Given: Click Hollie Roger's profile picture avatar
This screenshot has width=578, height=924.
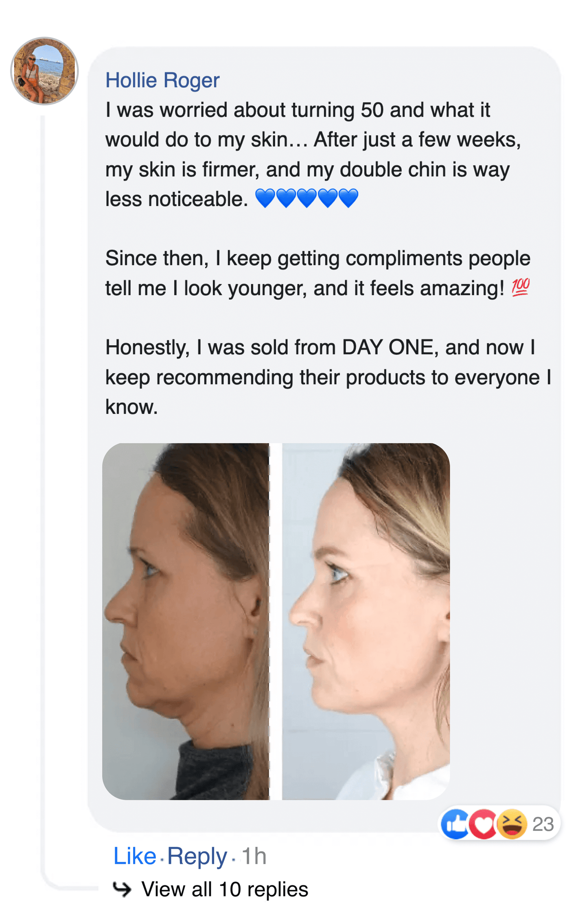Looking at the screenshot, I should pyautogui.click(x=44, y=71).
